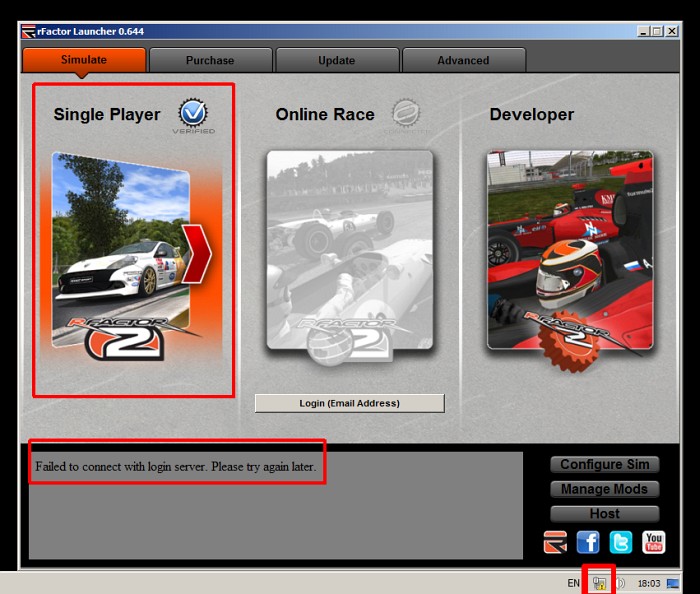Open the YouTube icon link
This screenshot has width=700, height=594.
(x=653, y=543)
